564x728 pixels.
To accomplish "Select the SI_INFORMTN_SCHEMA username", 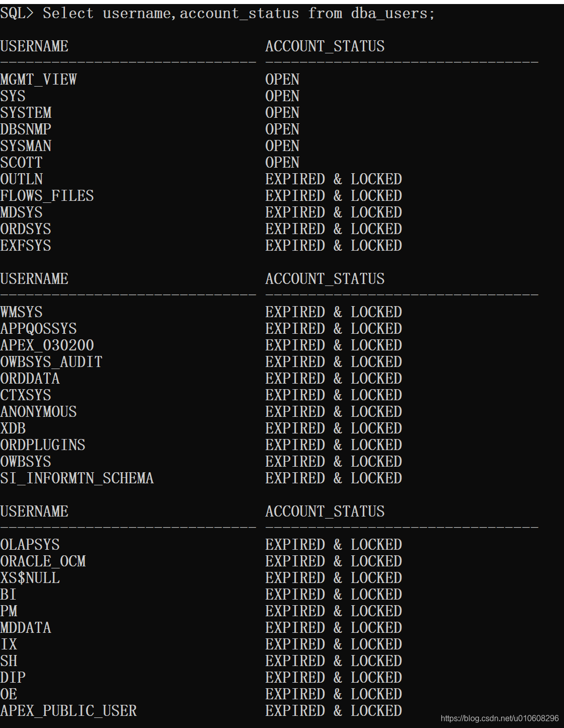I will (x=77, y=478).
